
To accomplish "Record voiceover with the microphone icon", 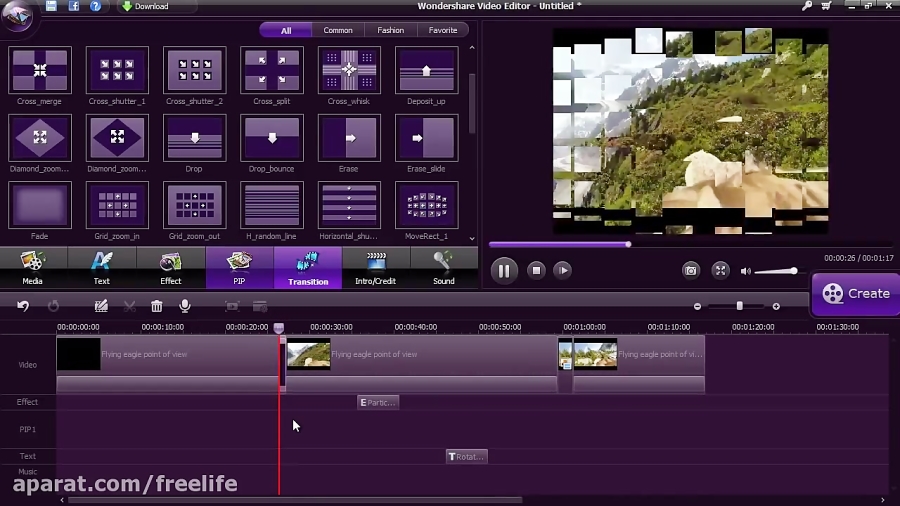I will [184, 306].
